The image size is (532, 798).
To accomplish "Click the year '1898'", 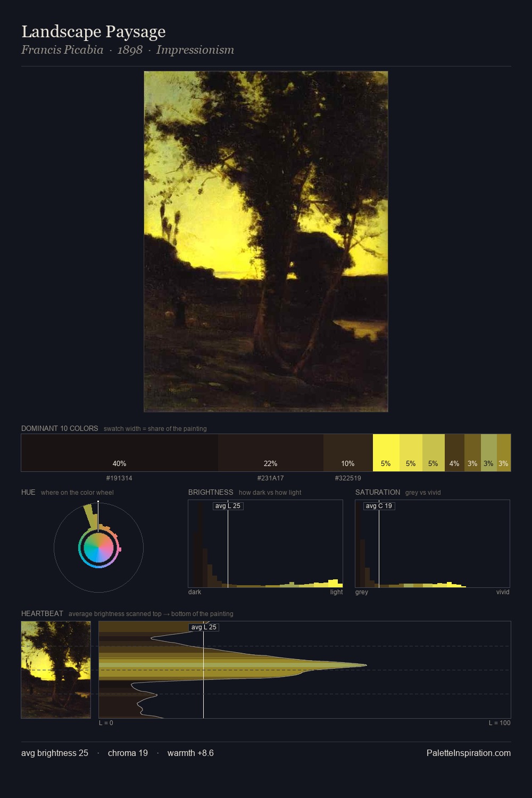I will pos(130,50).
